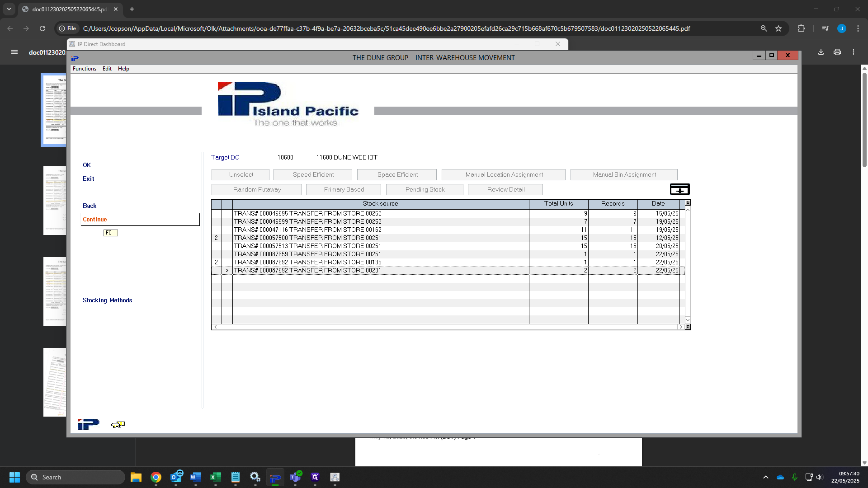This screenshot has width=868, height=488.
Task: Download the PDF document
Action: tap(821, 52)
